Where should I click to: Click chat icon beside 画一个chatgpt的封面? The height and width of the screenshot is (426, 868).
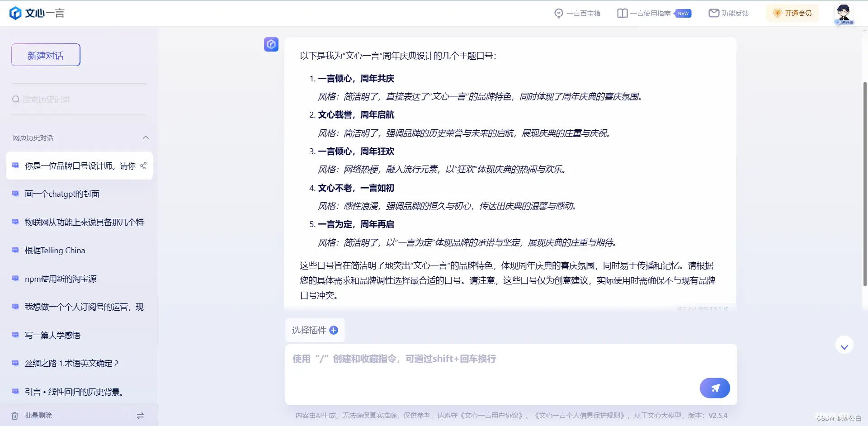[15, 194]
